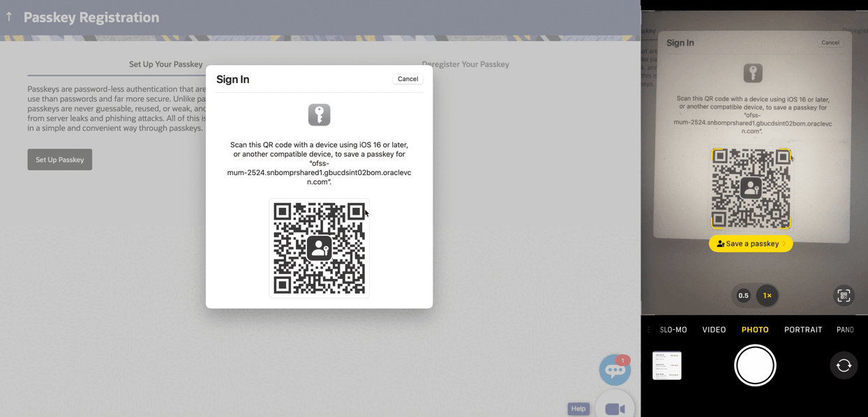Open the video call camera icon

[x=615, y=409]
